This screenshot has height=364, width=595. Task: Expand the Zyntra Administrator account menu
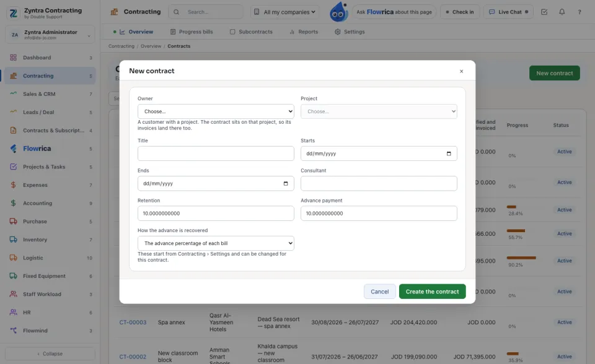coord(50,35)
